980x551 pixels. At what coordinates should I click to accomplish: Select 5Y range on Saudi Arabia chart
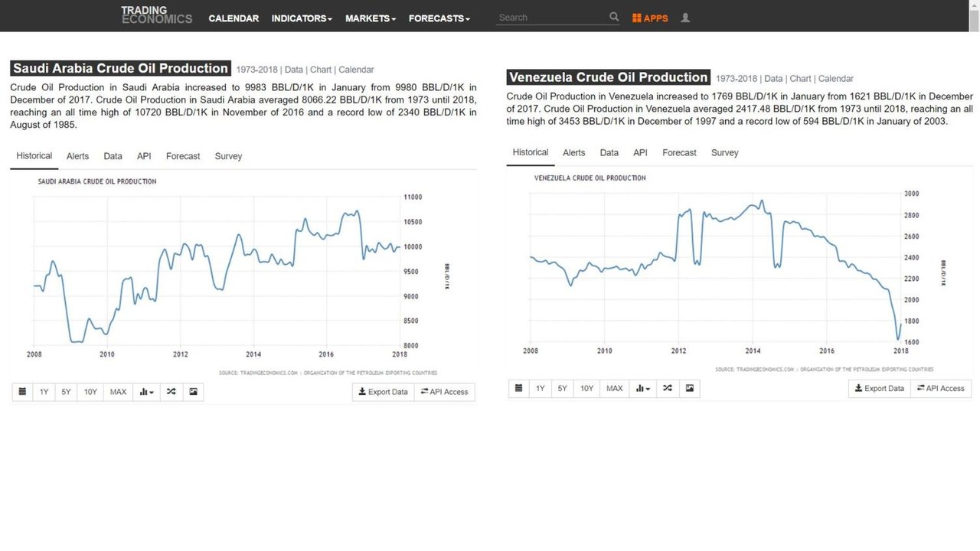pyautogui.click(x=67, y=392)
